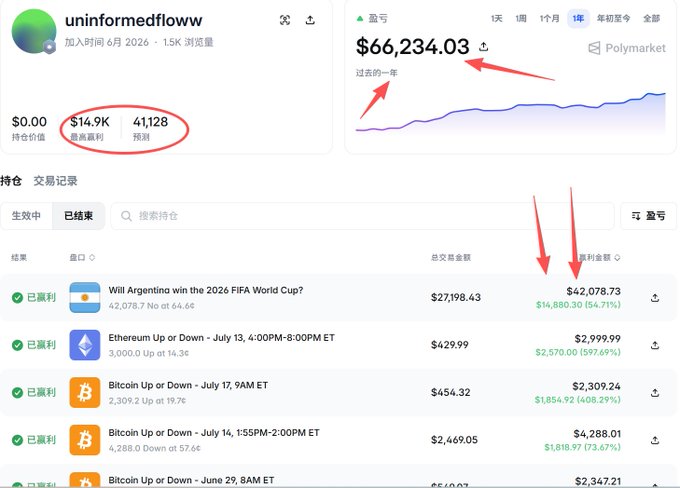Open Bitcoin July 17 market icon
The height and width of the screenshot is (488, 680).
(85, 393)
